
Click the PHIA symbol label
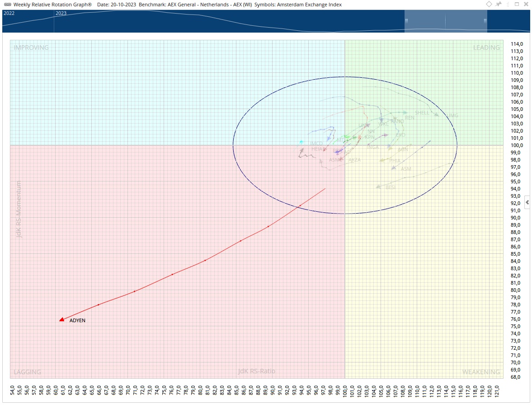(394, 160)
